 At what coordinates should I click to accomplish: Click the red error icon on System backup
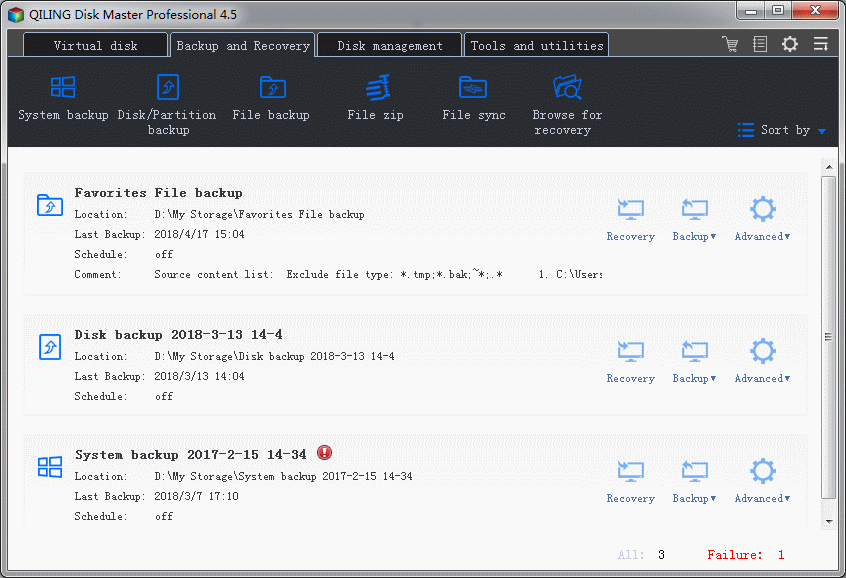click(x=324, y=453)
